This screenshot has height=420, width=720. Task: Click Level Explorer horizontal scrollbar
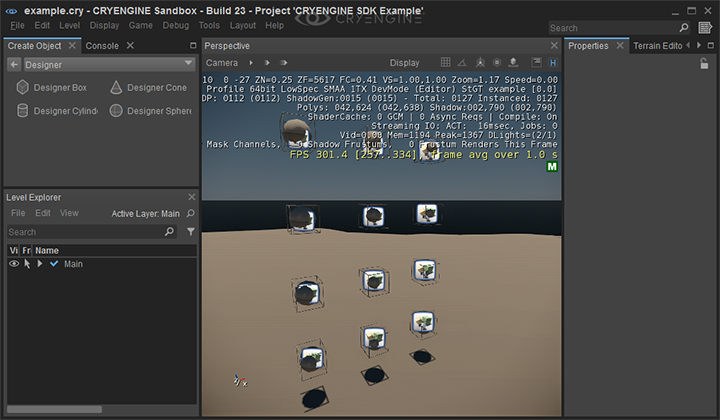tap(54, 409)
